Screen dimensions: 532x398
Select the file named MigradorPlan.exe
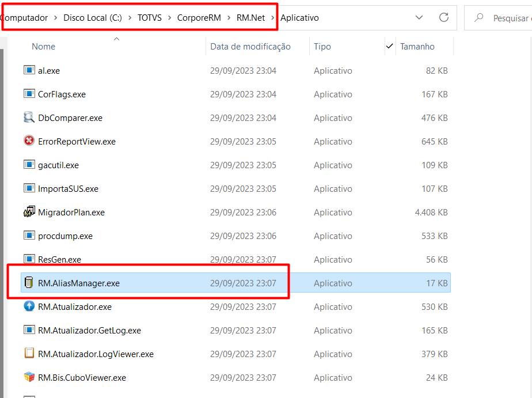click(x=71, y=213)
